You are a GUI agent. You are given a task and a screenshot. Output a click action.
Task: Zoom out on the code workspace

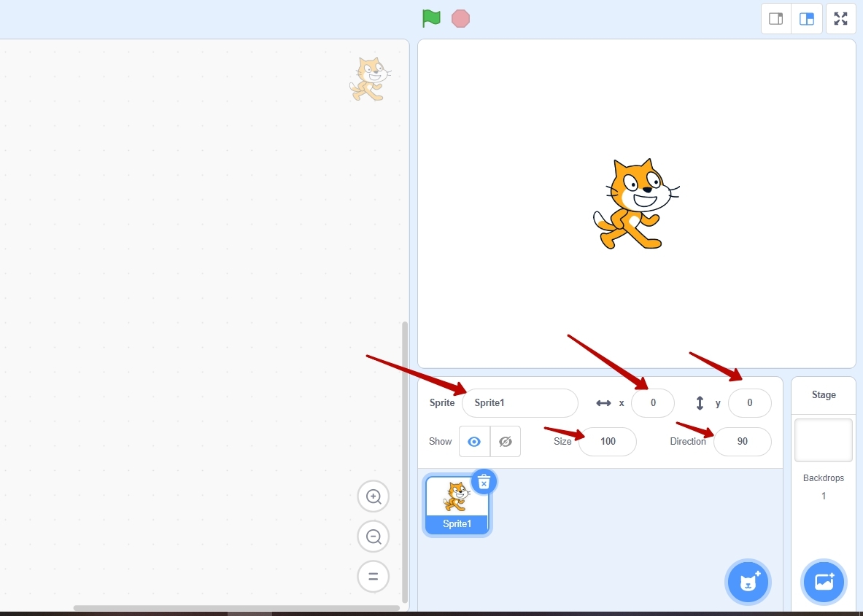coord(374,537)
